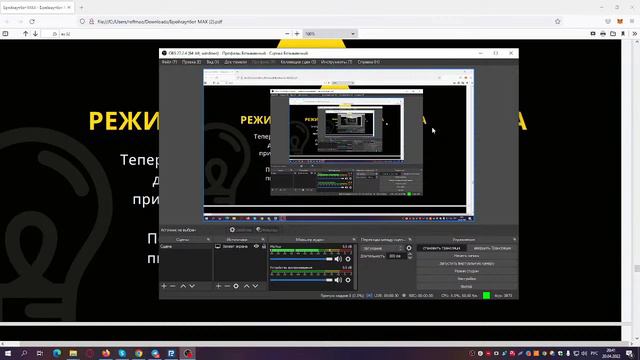The image size is (640, 360).
Task: Open the OBS Tools menu
Action: click(336, 62)
